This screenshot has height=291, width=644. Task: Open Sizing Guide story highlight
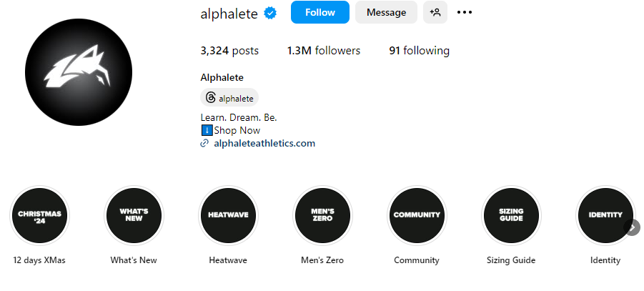pos(511,215)
